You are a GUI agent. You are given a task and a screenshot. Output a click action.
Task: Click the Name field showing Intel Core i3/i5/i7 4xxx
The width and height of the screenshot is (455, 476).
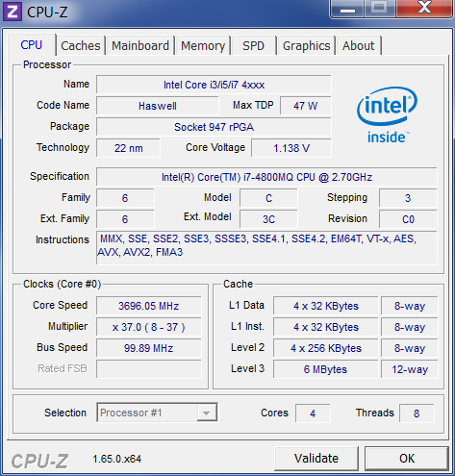point(214,85)
